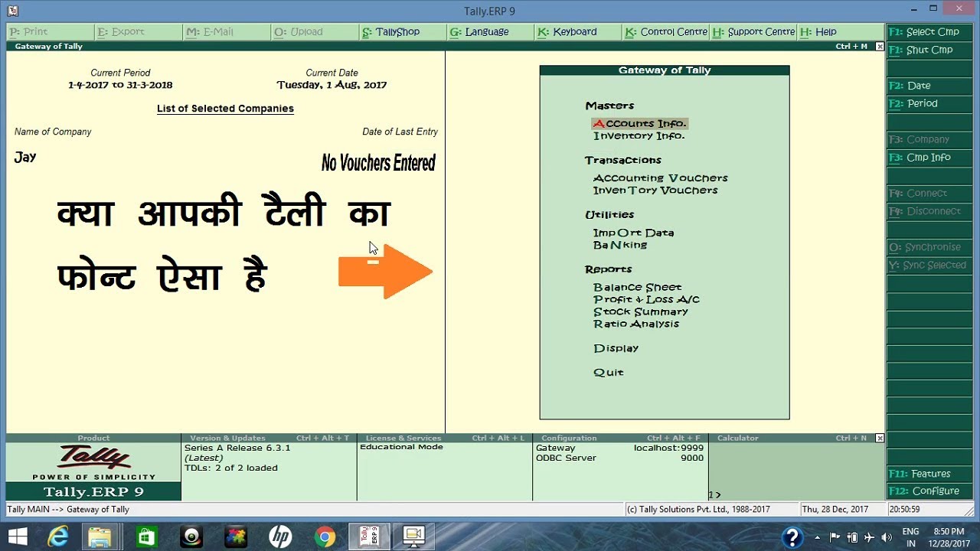Image resolution: width=980 pixels, height=551 pixels.
Task: Select Inventory Info. under Masters
Action: [x=639, y=135]
